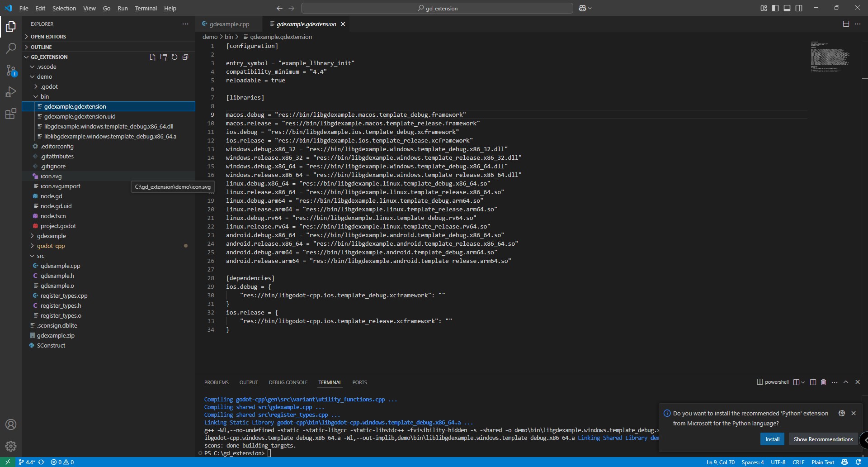Toggle primary side bar visibility

[x=775, y=8]
